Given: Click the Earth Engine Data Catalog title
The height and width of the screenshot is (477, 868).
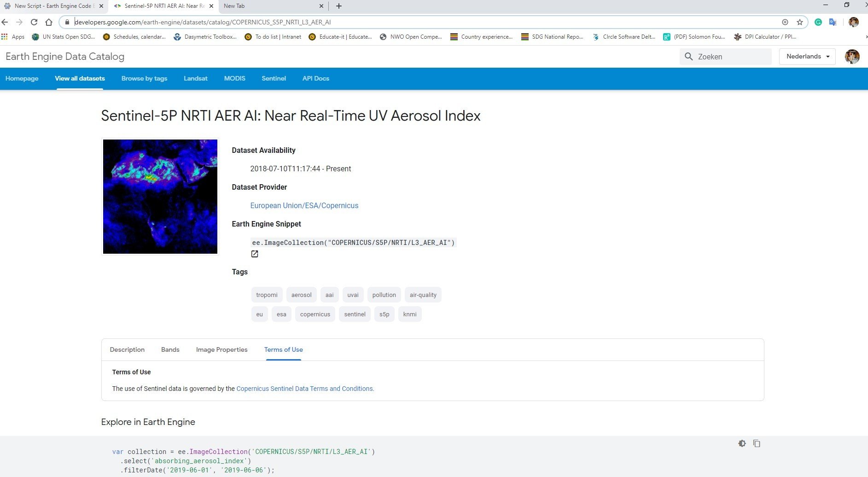Looking at the screenshot, I should pyautogui.click(x=65, y=57).
